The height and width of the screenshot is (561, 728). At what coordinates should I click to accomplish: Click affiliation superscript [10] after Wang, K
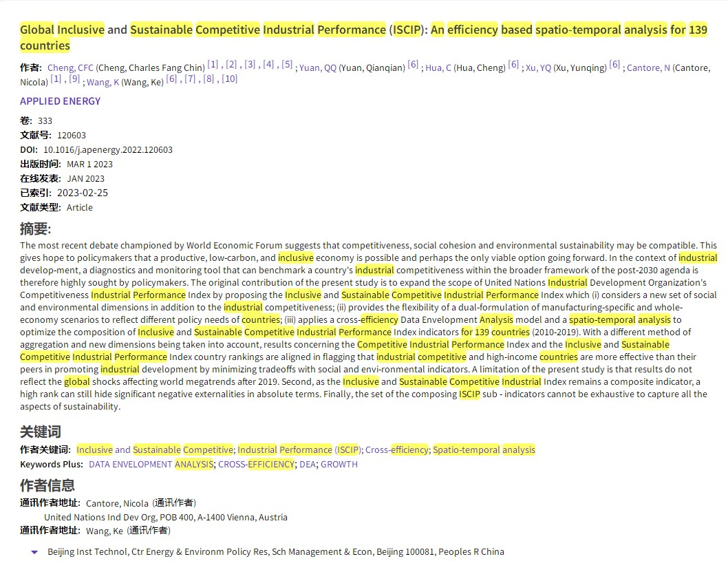[230, 79]
